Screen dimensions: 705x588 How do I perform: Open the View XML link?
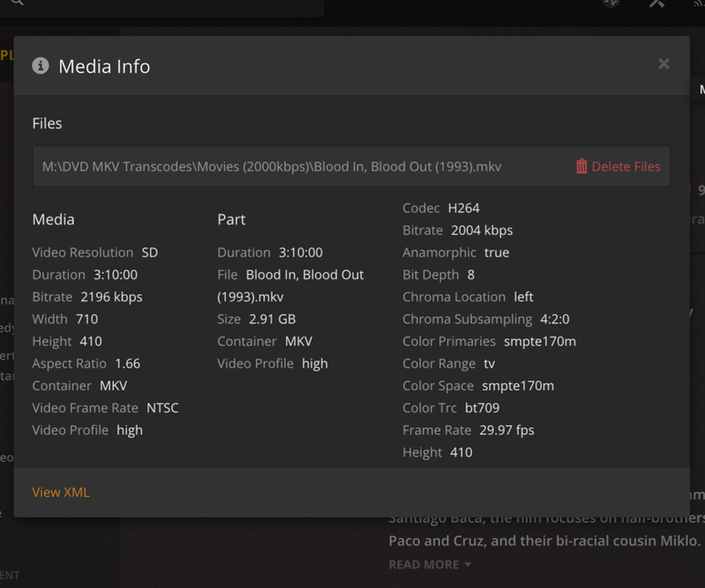tap(61, 492)
